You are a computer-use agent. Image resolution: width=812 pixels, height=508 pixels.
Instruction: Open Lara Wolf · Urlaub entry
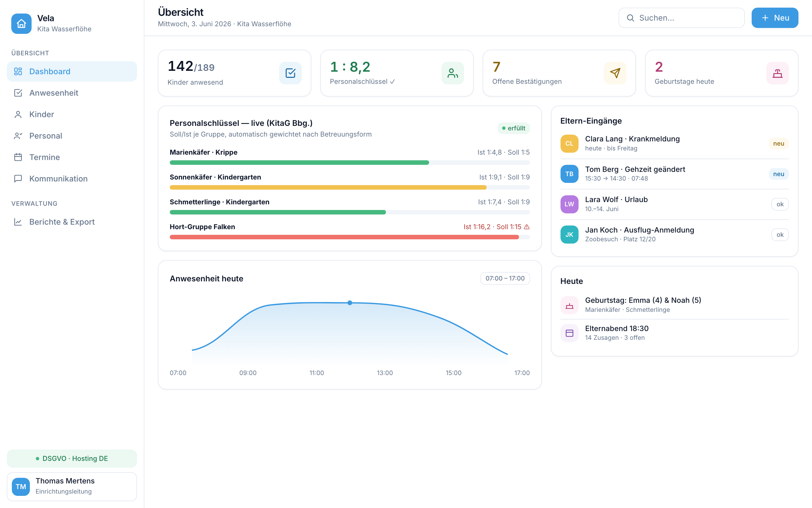pyautogui.click(x=674, y=204)
